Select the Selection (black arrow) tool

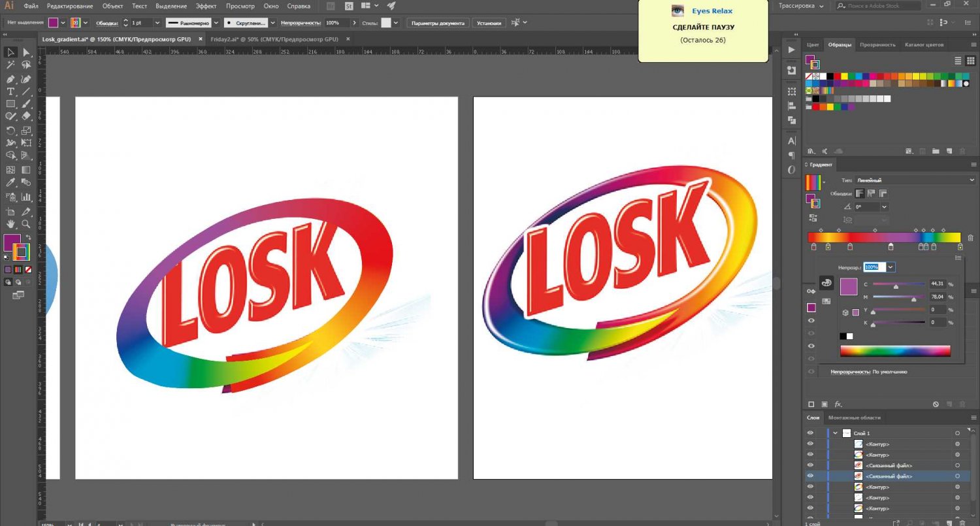[10, 52]
